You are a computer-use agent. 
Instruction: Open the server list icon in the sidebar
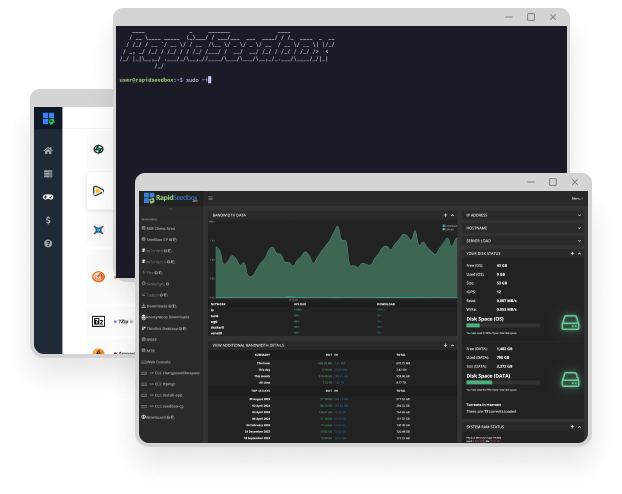[47, 174]
